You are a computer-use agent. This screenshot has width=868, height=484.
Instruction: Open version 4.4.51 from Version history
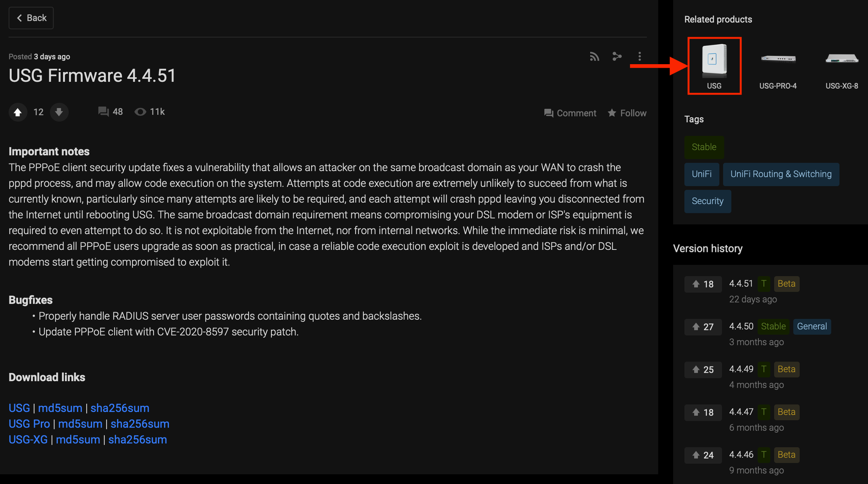[741, 284]
